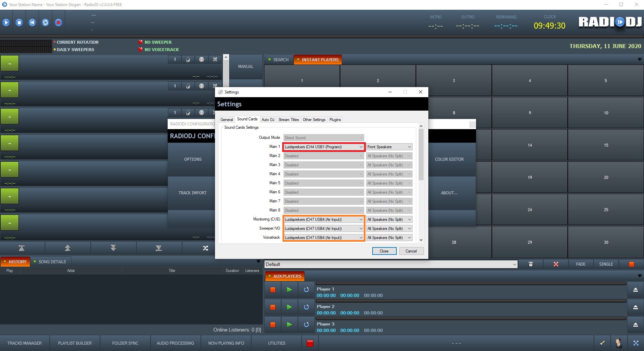Click the Play button in the top transport bar
644x351 pixels.
[x=6, y=23]
